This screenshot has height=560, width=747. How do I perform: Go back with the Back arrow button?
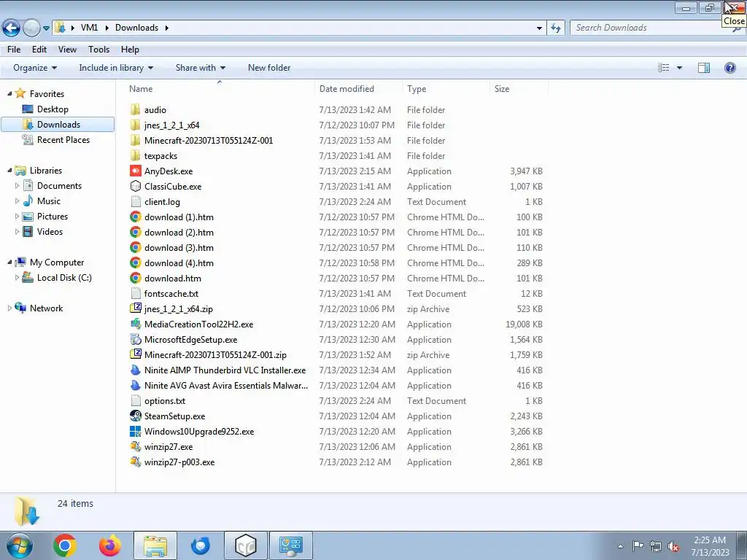pyautogui.click(x=11, y=28)
